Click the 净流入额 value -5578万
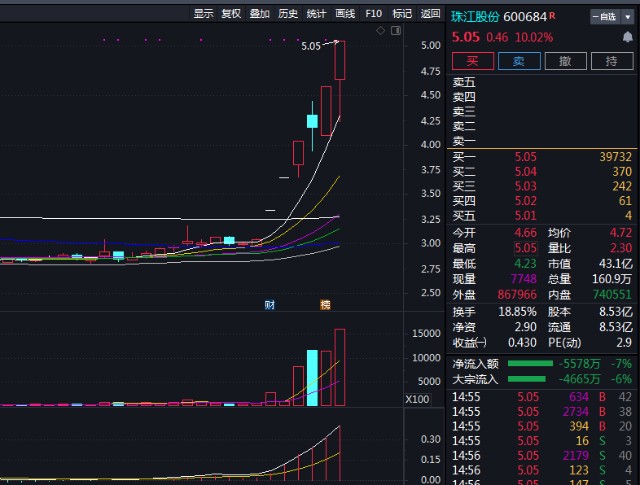This screenshot has height=485, width=640. point(579,364)
